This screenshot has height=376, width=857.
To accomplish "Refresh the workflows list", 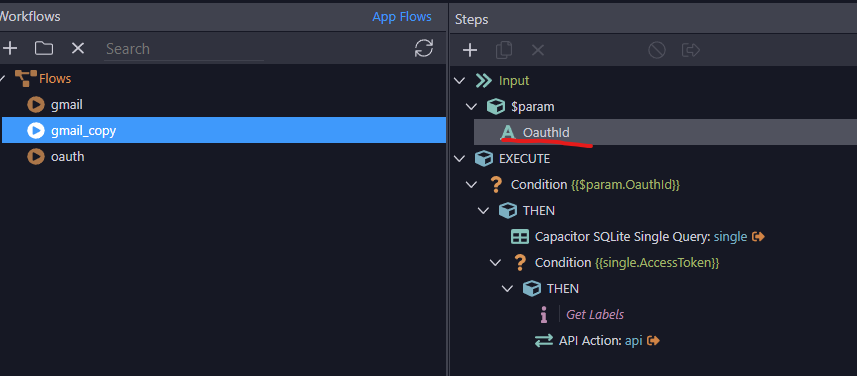I will click(424, 48).
